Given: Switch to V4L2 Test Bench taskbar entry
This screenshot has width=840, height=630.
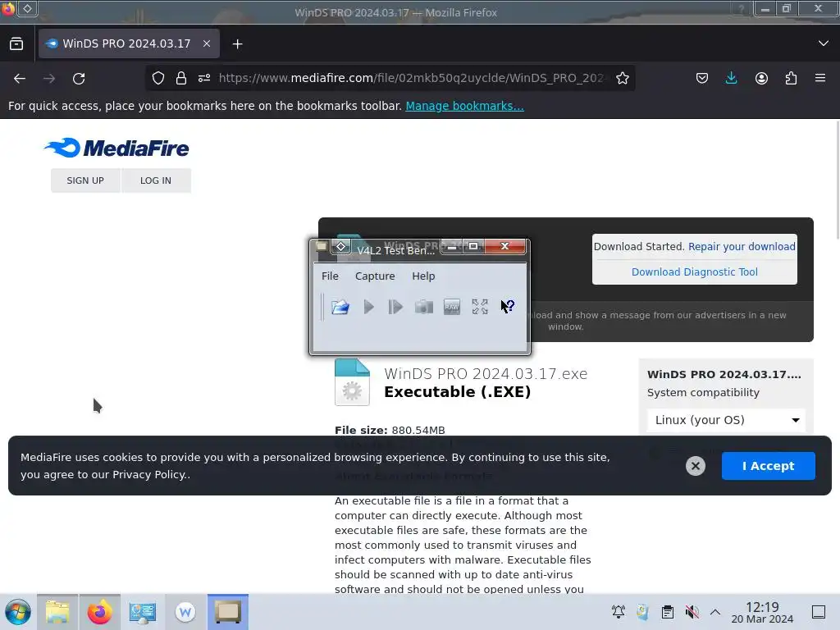Looking at the screenshot, I should pyautogui.click(x=228, y=612).
